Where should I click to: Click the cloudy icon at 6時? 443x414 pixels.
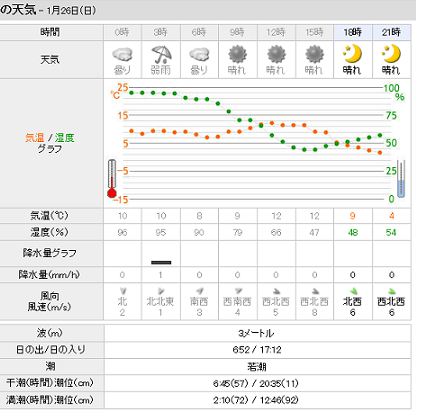click(199, 55)
